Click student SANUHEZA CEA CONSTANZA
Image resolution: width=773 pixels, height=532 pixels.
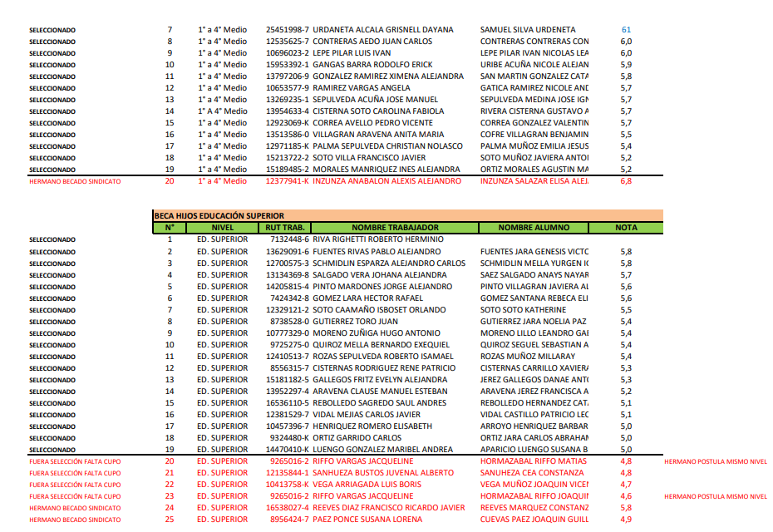[x=532, y=473]
